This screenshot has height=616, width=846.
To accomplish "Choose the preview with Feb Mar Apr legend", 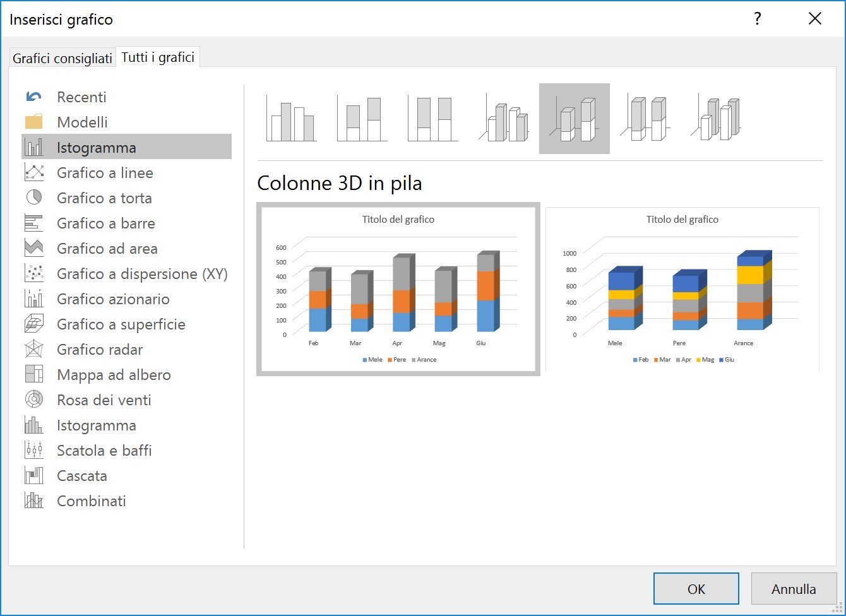I will click(682, 289).
